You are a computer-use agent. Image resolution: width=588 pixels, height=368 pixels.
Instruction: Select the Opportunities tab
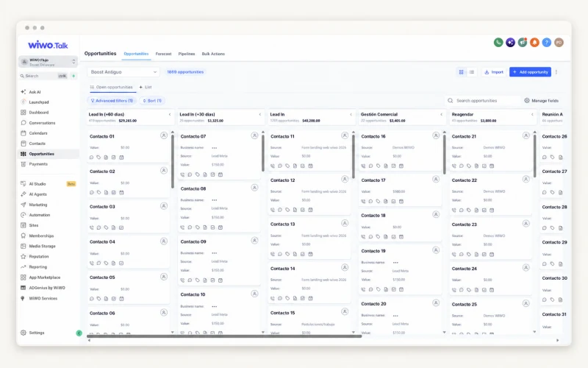click(136, 54)
